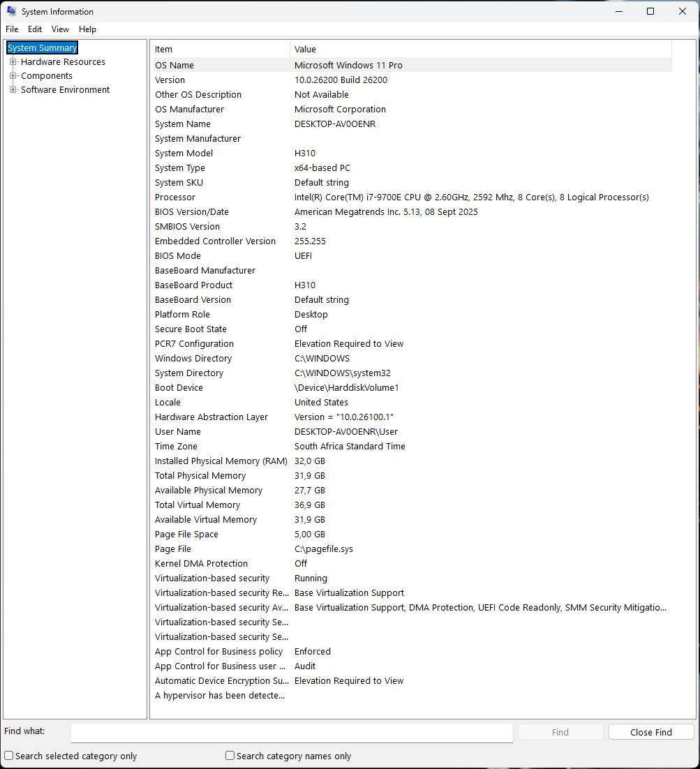Select the Available Virtual Memory row

[412, 520]
